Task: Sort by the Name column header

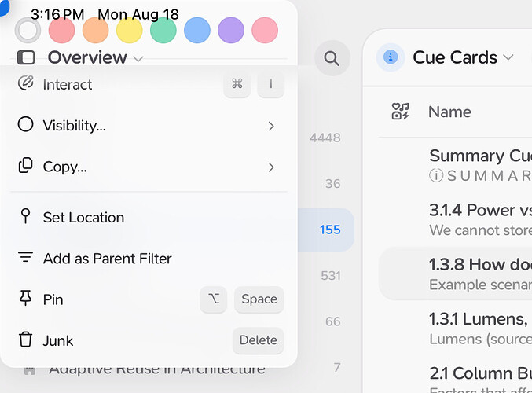Action: [449, 112]
